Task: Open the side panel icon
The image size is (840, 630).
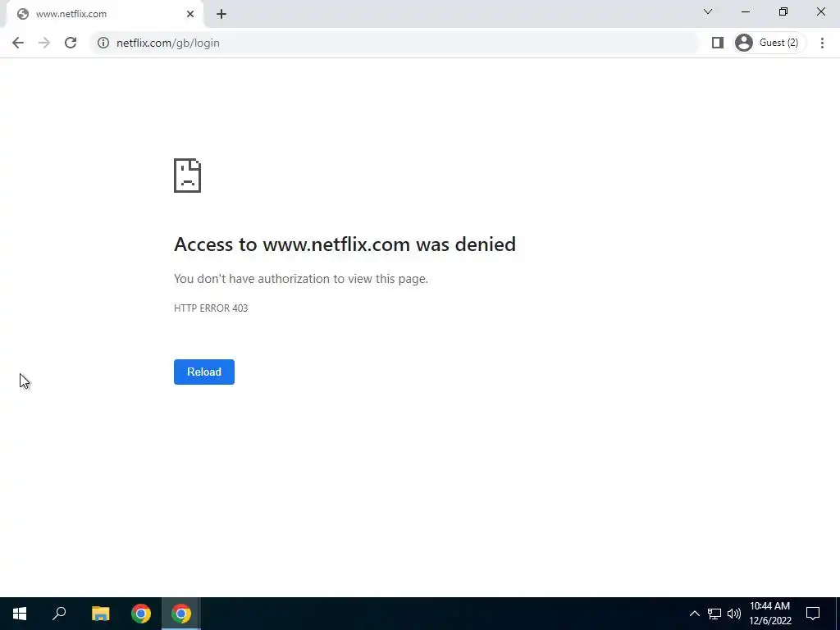Action: (717, 43)
